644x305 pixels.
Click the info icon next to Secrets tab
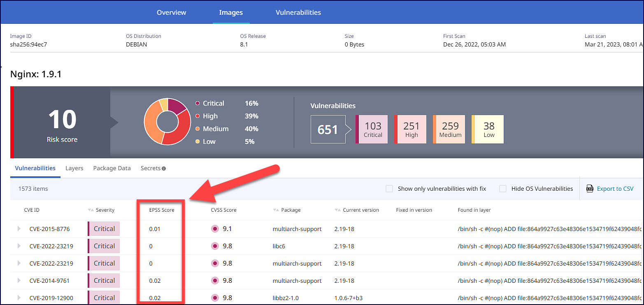(164, 168)
